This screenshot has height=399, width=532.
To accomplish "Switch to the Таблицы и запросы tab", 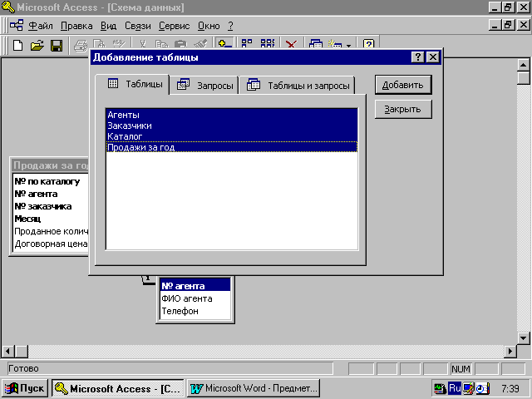I will pos(298,85).
